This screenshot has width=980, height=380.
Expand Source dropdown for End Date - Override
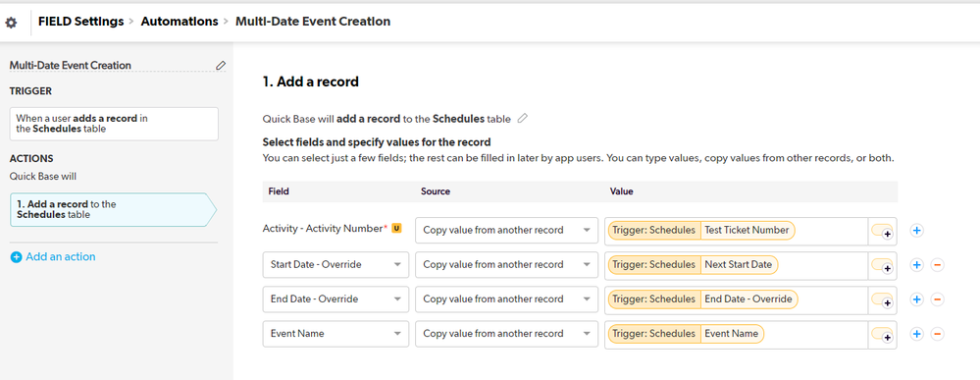click(x=507, y=299)
